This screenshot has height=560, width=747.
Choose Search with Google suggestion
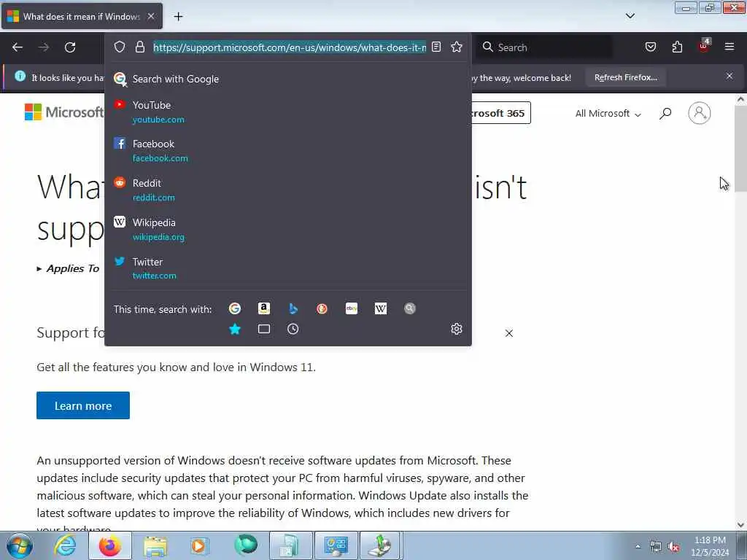(x=287, y=79)
